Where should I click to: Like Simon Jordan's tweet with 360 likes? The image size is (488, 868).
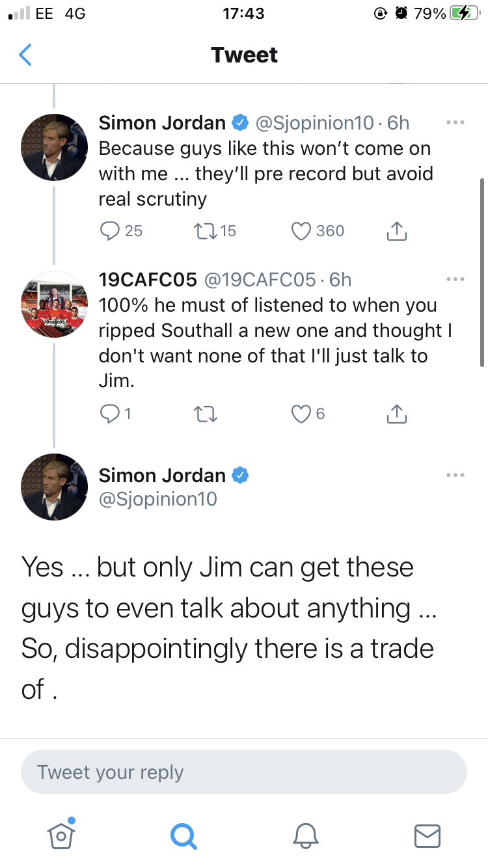[301, 231]
